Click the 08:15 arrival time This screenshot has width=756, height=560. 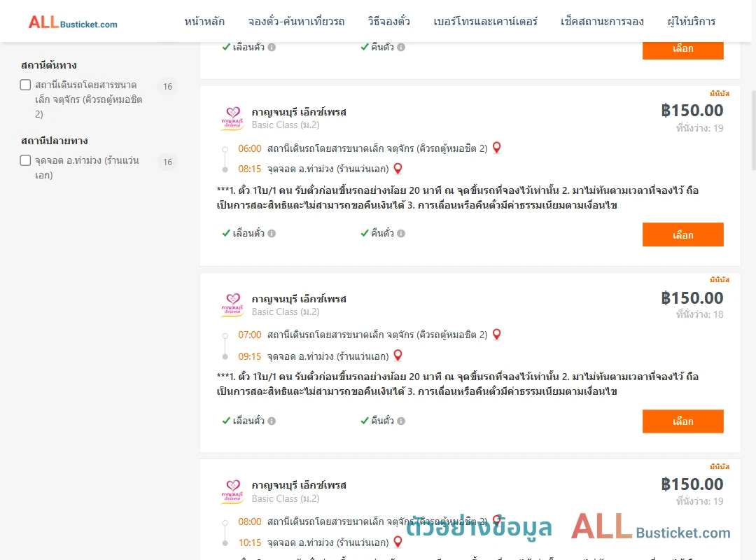coord(249,169)
